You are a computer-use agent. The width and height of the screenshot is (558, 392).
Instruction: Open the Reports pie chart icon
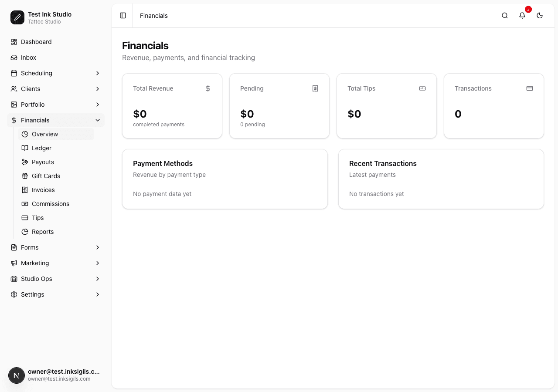coord(25,232)
